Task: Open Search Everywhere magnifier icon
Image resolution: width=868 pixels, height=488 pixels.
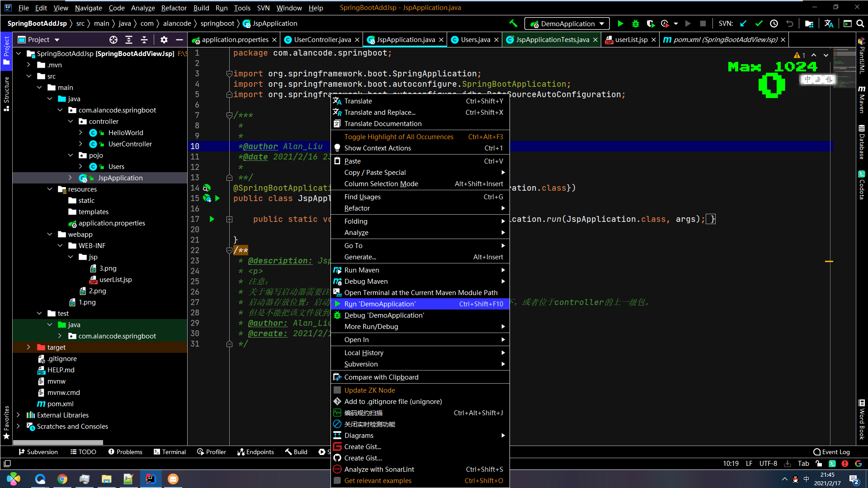Action: [860, 23]
